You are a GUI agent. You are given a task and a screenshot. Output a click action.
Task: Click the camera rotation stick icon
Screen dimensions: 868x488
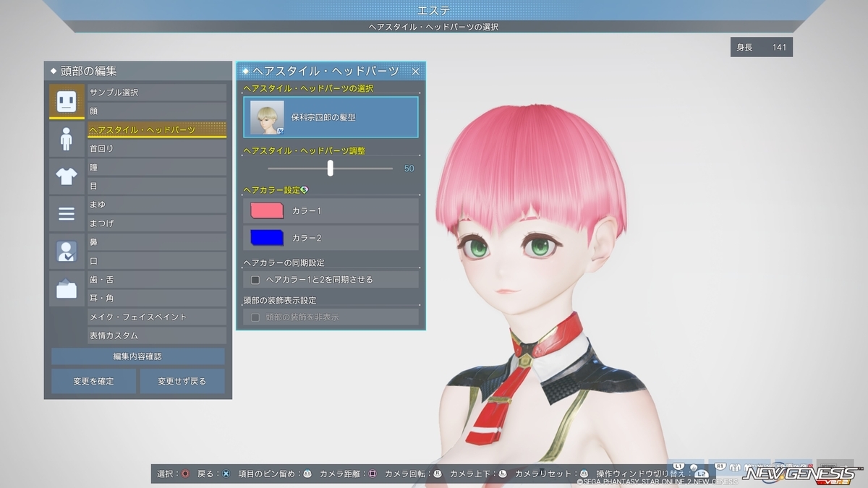coord(438,474)
